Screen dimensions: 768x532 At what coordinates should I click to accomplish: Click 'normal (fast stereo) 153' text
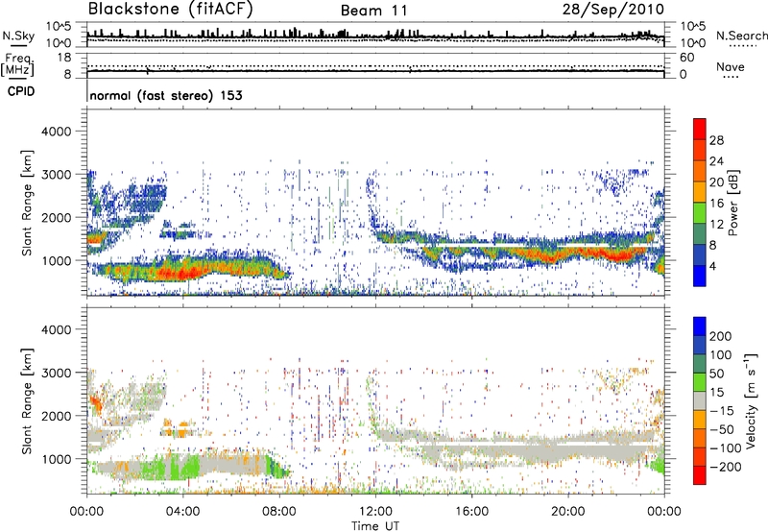(166, 95)
